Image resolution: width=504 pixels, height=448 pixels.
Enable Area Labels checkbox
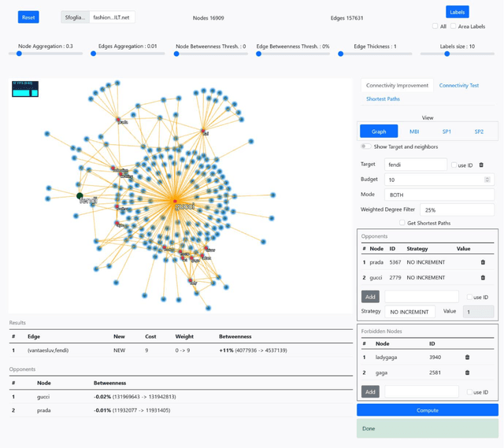453,26
